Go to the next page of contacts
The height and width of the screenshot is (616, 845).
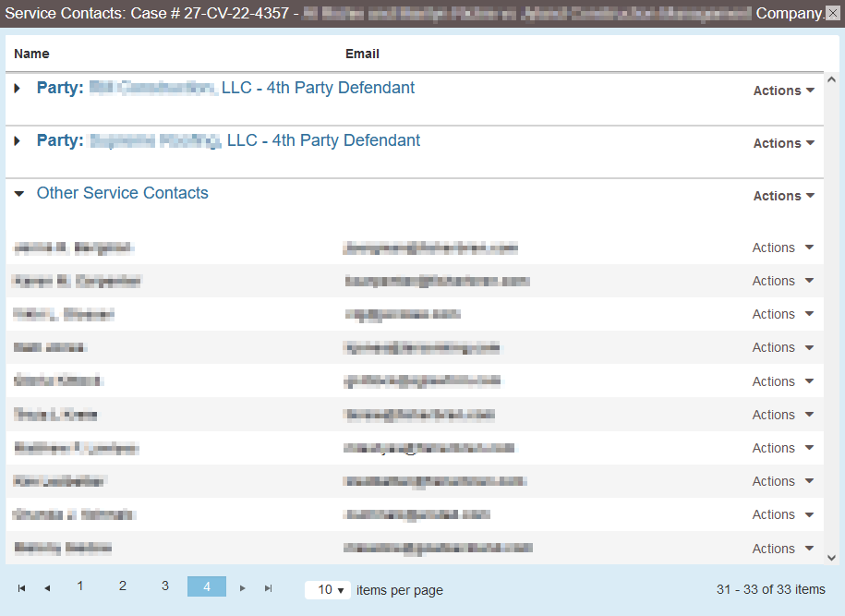point(242,586)
